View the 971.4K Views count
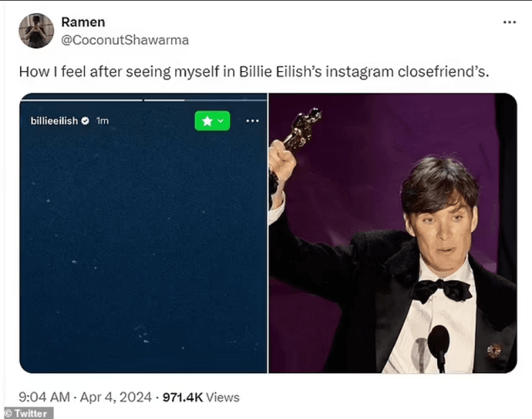Screen dimensions: 532x419 [x=201, y=397]
